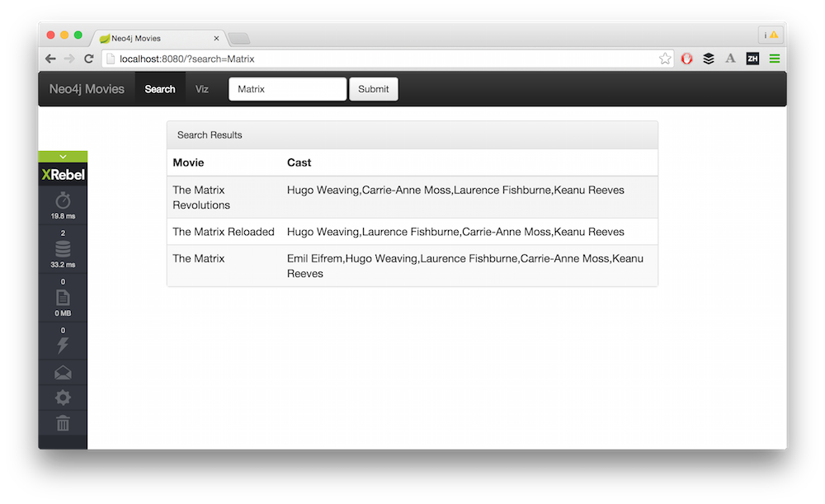This screenshot has height=504, width=825.
Task: Switch to the Viz tab
Action: click(202, 89)
